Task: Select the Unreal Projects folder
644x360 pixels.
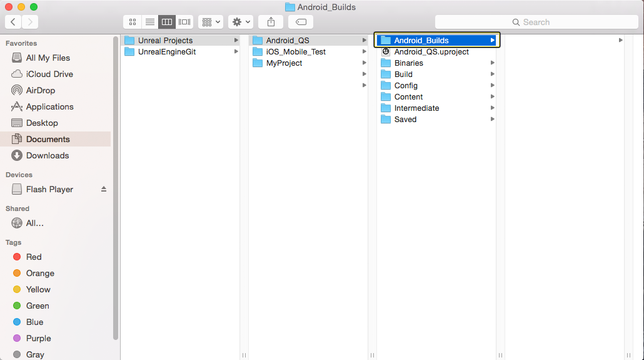Action: pos(181,40)
